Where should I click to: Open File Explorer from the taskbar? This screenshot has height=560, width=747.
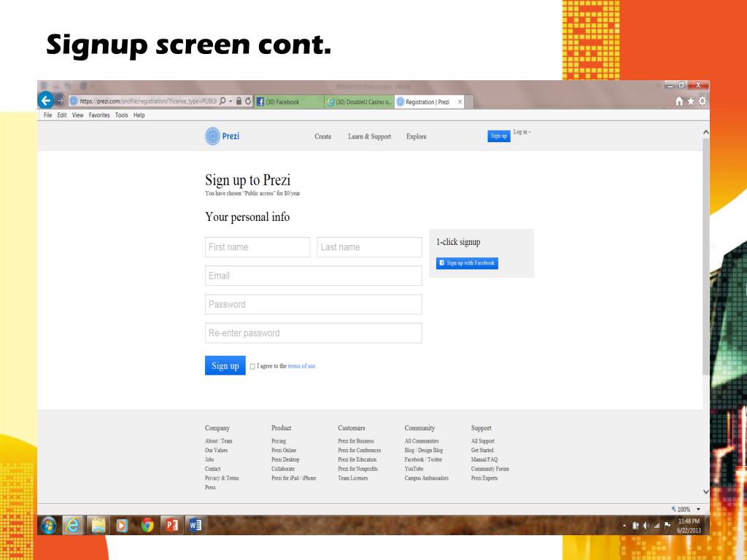[x=98, y=525]
